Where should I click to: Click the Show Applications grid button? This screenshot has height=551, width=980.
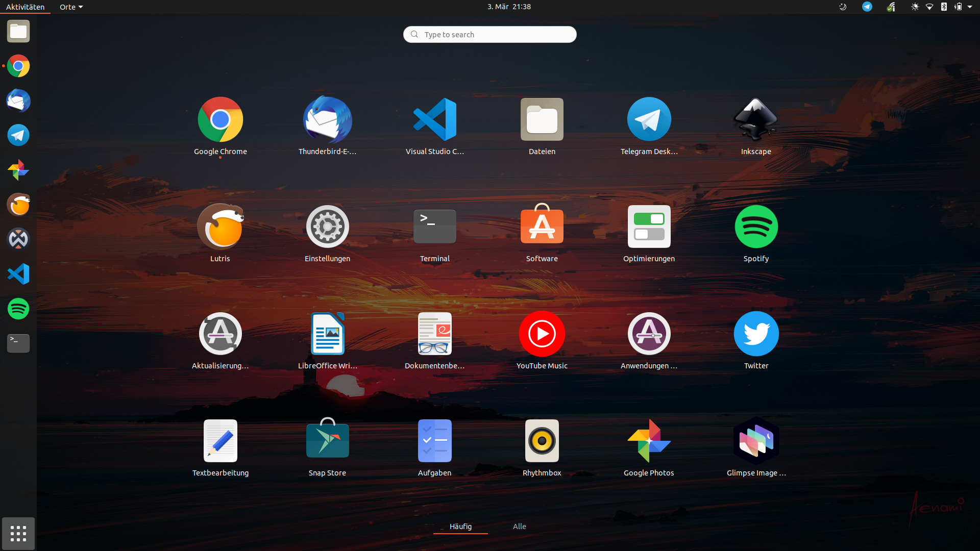(18, 534)
